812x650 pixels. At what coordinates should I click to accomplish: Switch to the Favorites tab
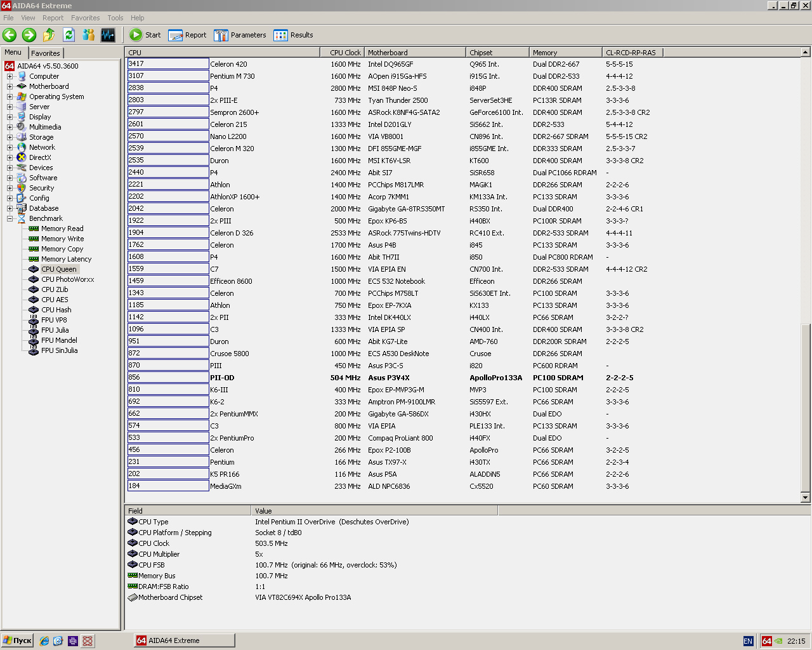(46, 53)
